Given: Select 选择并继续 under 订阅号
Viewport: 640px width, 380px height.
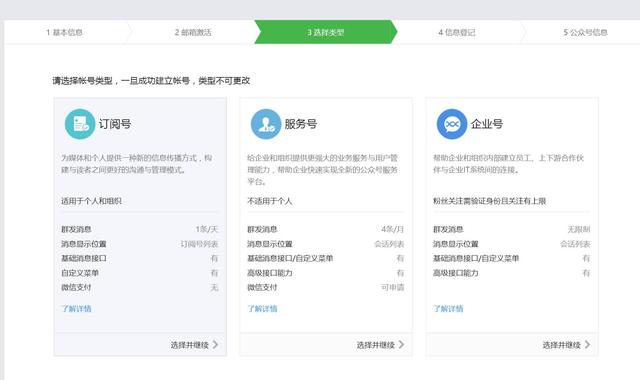Looking at the screenshot, I should click(190, 345).
